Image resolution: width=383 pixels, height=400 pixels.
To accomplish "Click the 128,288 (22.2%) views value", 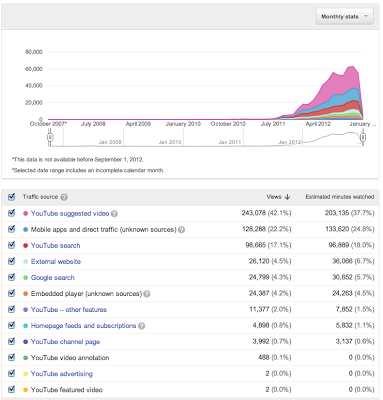I will [266, 229].
